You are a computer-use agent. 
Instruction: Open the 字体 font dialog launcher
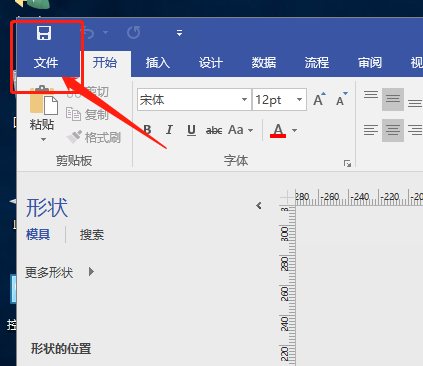coord(347,163)
